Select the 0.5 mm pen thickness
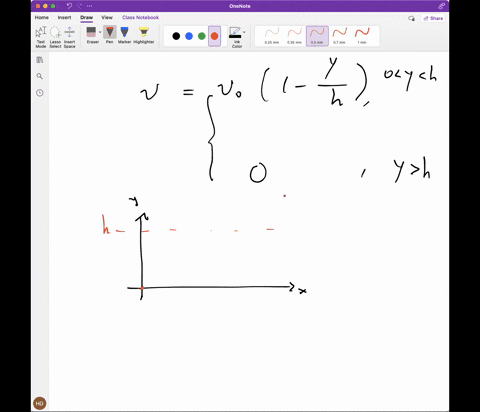The height and width of the screenshot is (412, 480). [317, 36]
